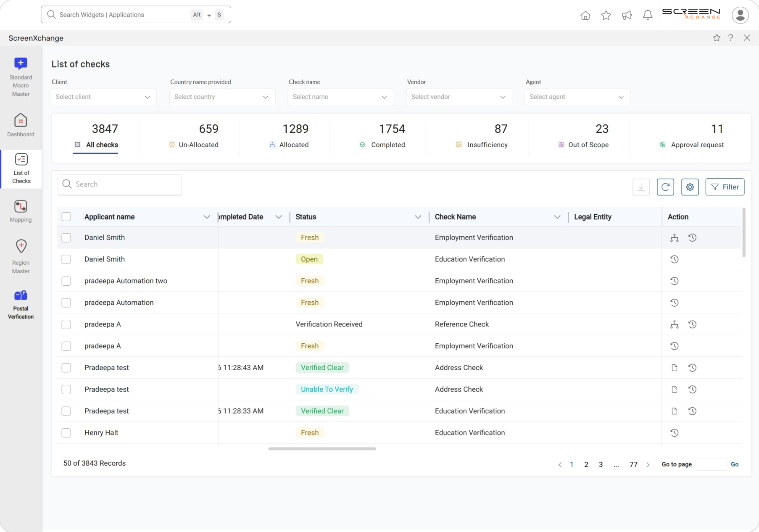Open the Postal Verification section
Screen dimensions: 759x532
21,303
